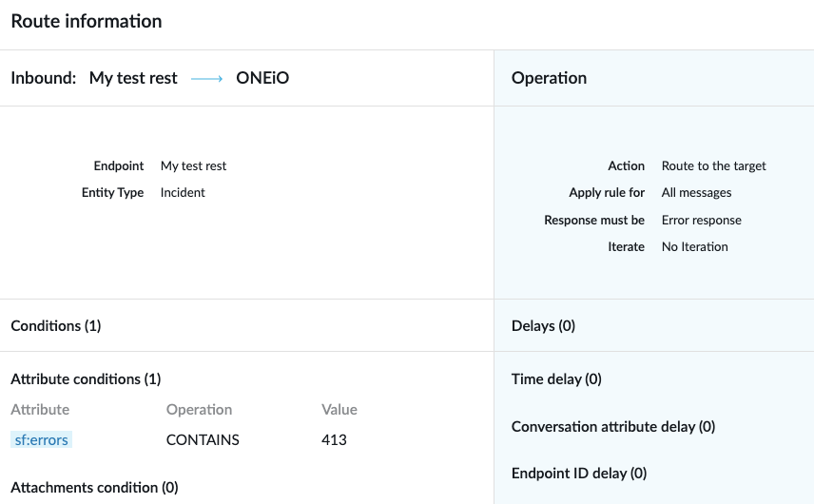Click the blue arrow between My test rest and ONEiO
The image size is (814, 504).
206,78
